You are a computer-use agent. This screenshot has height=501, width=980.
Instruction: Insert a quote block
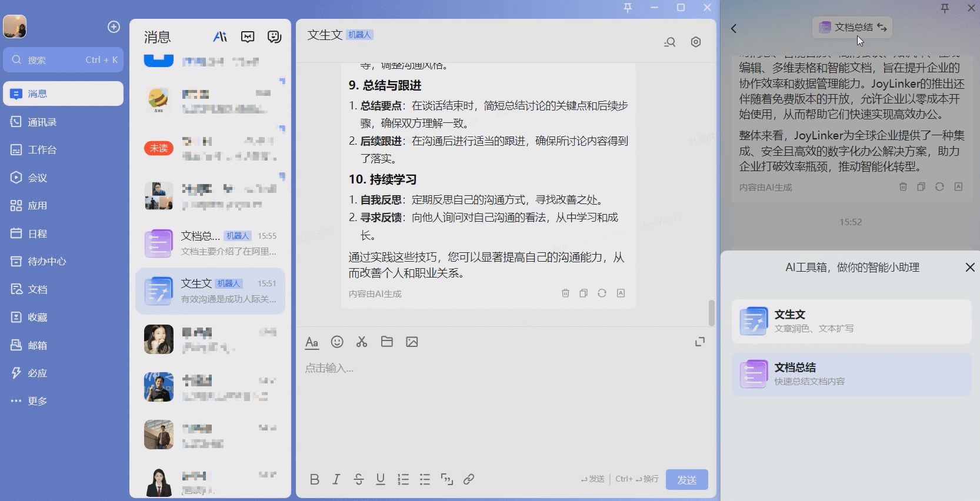pos(447,479)
